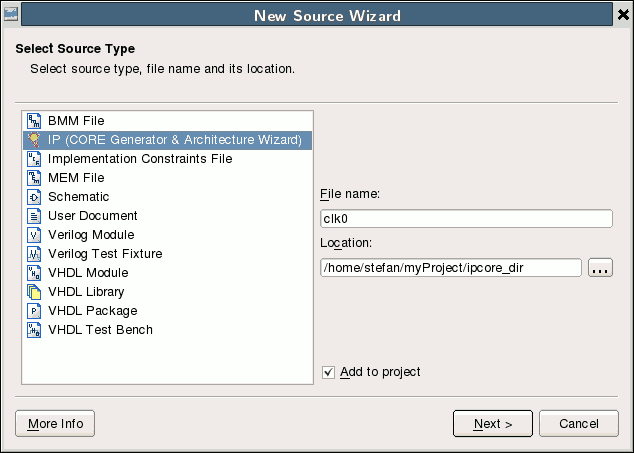634x453 pixels.
Task: Open the window menu icon in title bar
Action: click(11, 15)
